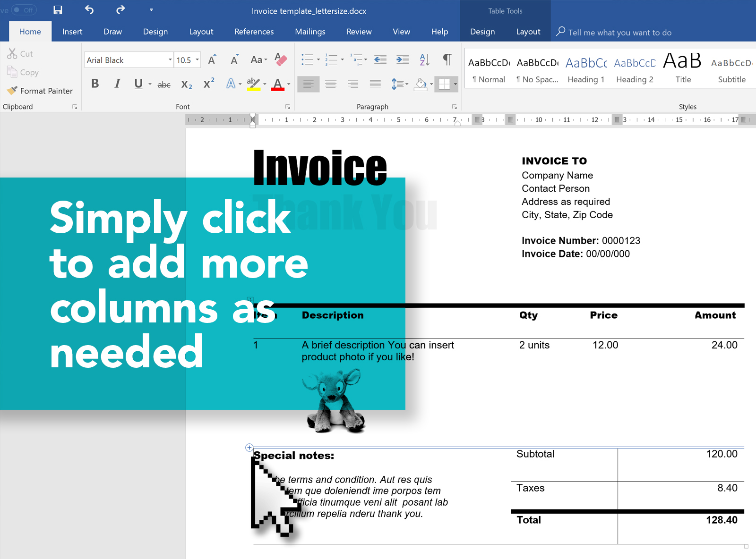Apply the Normal style

pyautogui.click(x=489, y=70)
